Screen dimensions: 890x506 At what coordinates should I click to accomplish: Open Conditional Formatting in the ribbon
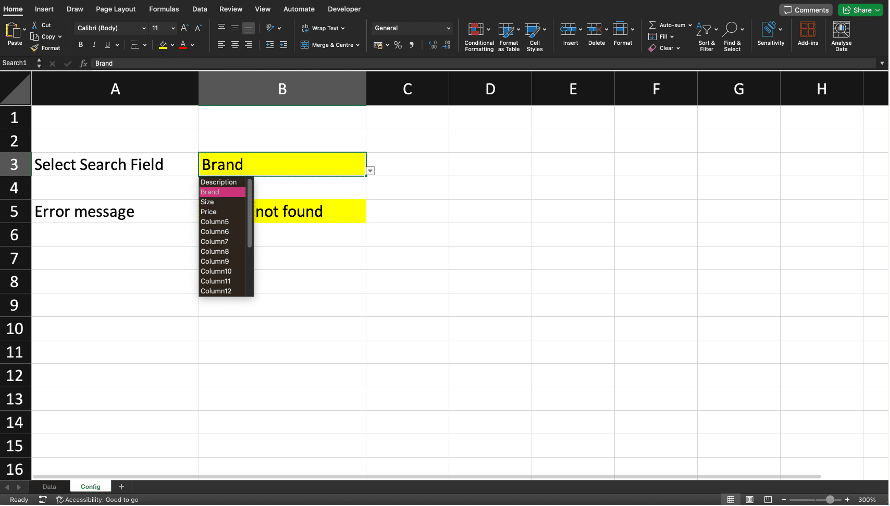(477, 35)
